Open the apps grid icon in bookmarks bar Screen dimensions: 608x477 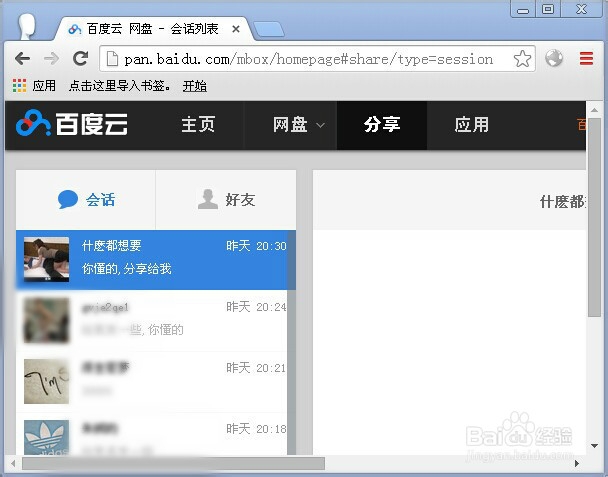pyautogui.click(x=19, y=85)
